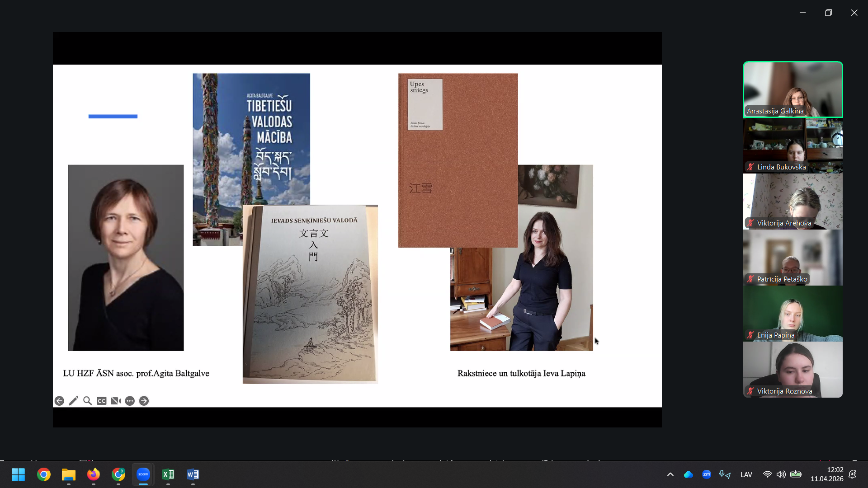The image size is (868, 488).
Task: Open more slideshow options menu
Action: coord(130,401)
